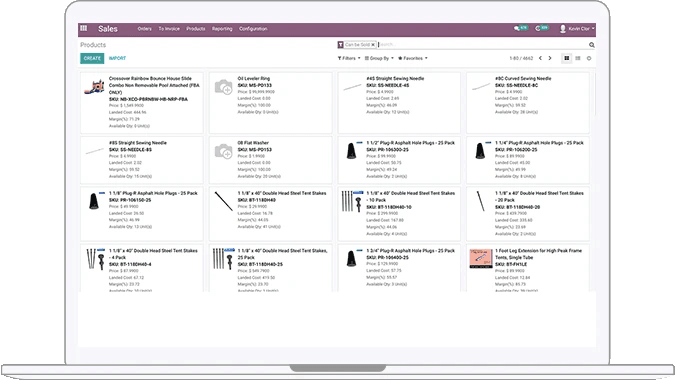This screenshot has height=380, width=675.
Task: Click the Oil Leveler Ring placeholder camera image
Action: pyautogui.click(x=223, y=87)
